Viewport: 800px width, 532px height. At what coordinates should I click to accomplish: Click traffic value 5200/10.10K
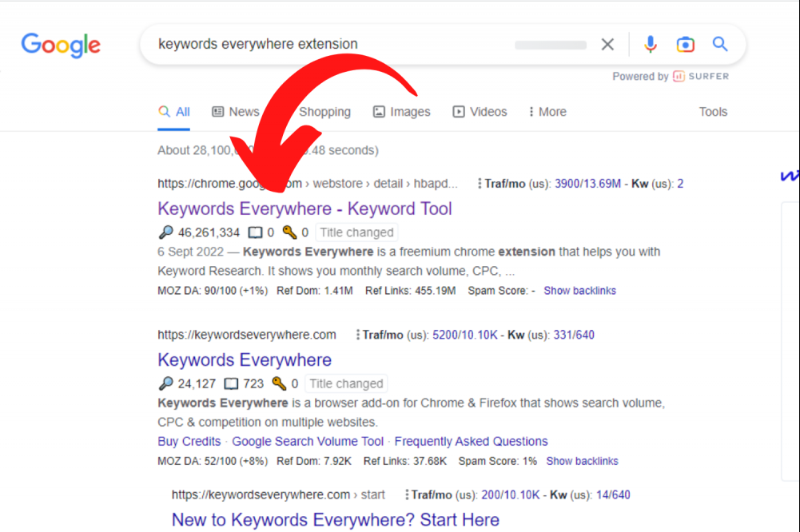pyautogui.click(x=465, y=335)
